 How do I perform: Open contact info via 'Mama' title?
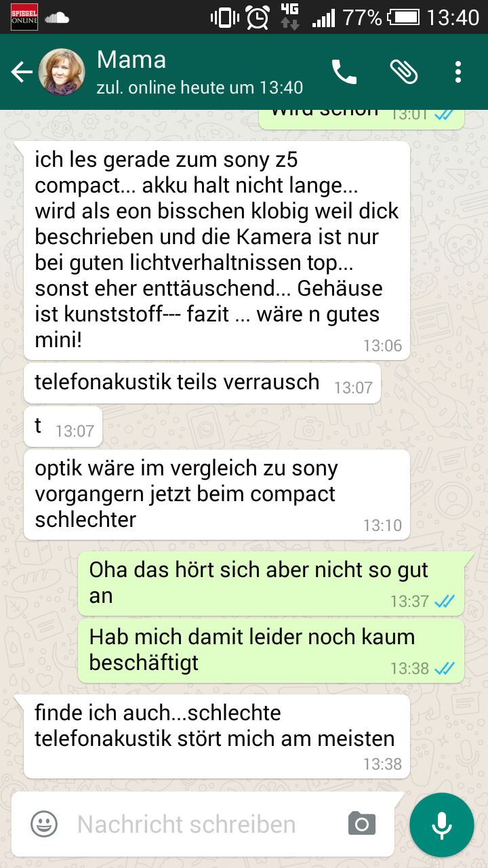click(x=131, y=60)
